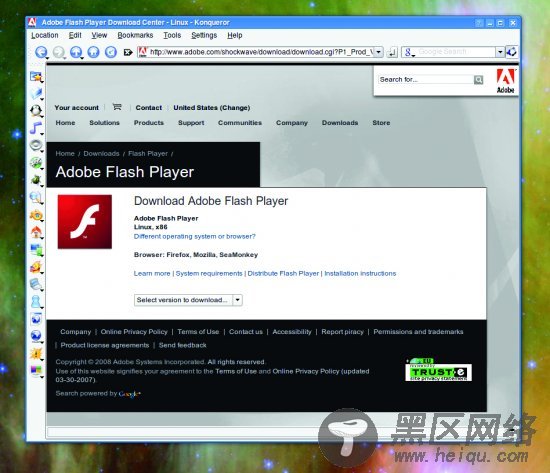Open the sidebar network computers icon
550x473 pixels.
(x=36, y=249)
